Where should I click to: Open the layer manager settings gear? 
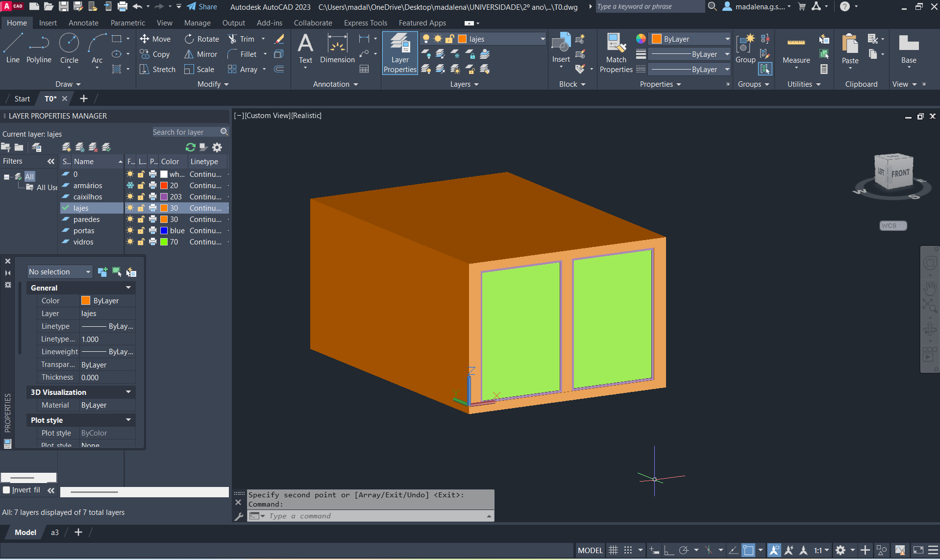coord(217,147)
